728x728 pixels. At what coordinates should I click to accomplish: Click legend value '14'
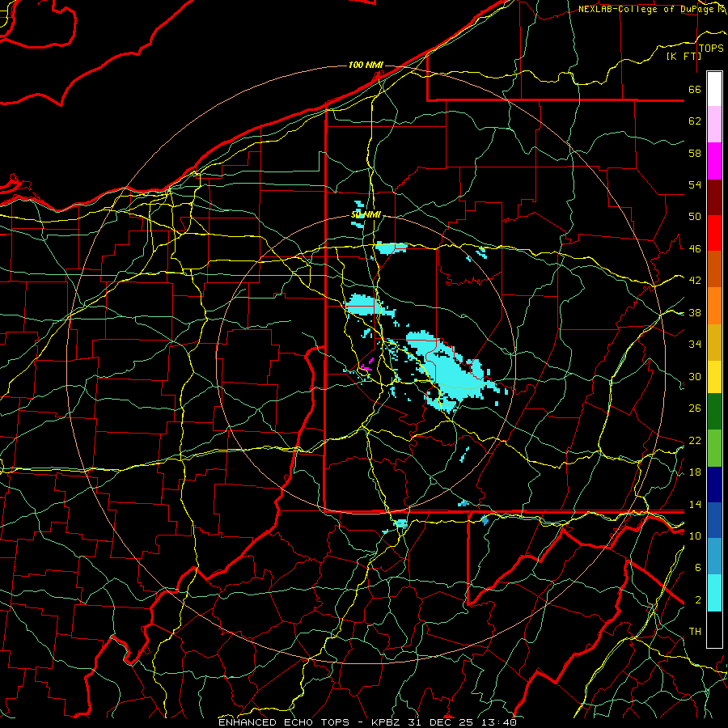coord(695,504)
